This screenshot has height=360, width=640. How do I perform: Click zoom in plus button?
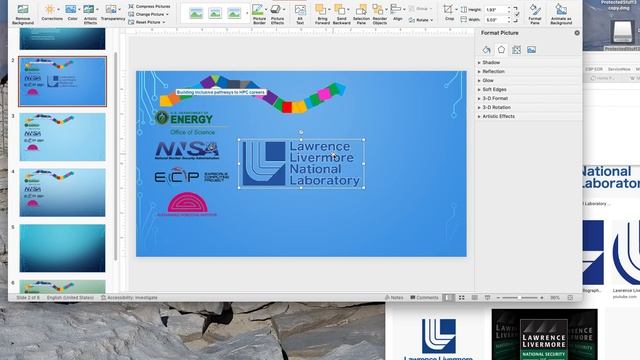click(542, 298)
